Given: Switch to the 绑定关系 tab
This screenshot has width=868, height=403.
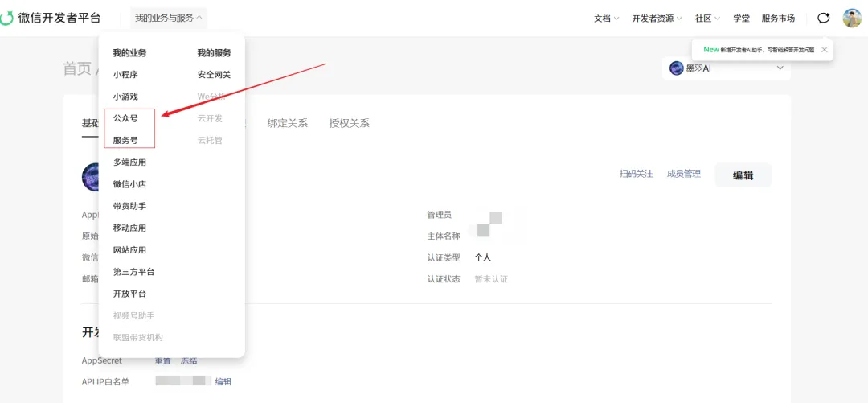Looking at the screenshot, I should pyautogui.click(x=287, y=123).
